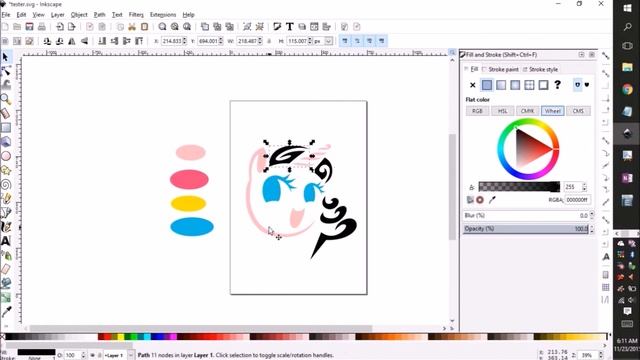This screenshot has height=360, width=640.
Task: Toggle width/height lock icon
Action: [x=269, y=41]
